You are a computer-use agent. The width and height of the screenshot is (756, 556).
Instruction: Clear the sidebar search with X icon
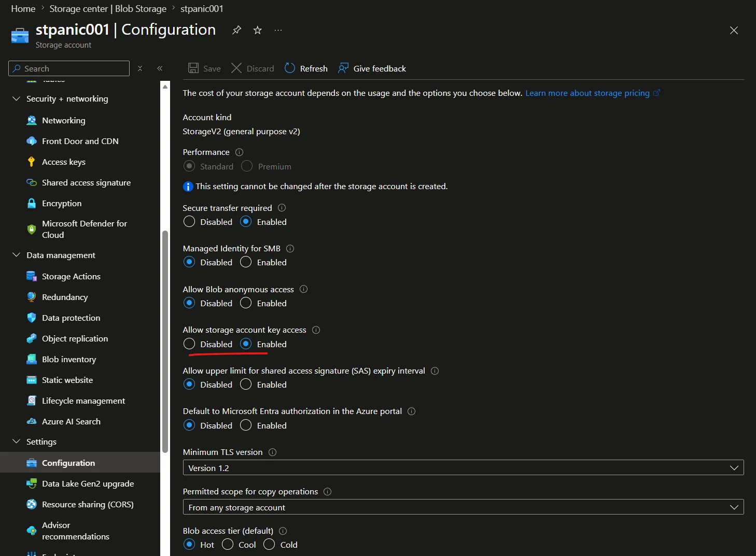coord(140,68)
